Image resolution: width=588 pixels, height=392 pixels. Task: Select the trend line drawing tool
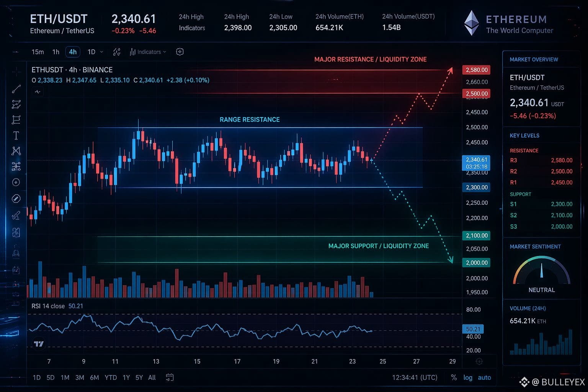coord(16,89)
